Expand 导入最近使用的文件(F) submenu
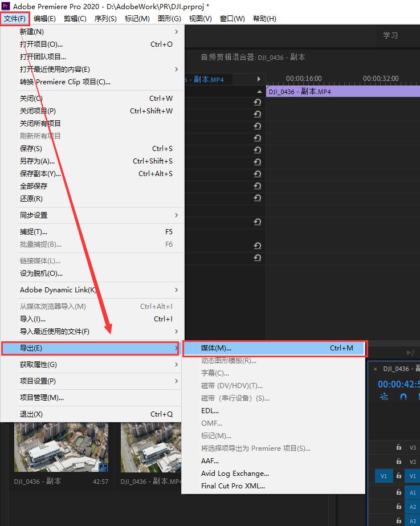The image size is (420, 526). [92, 332]
